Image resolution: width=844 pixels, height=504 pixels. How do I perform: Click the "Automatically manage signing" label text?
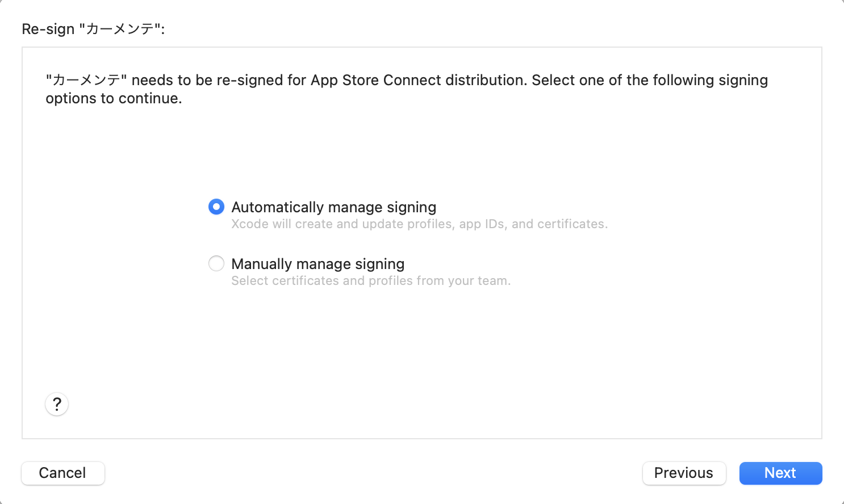(333, 207)
